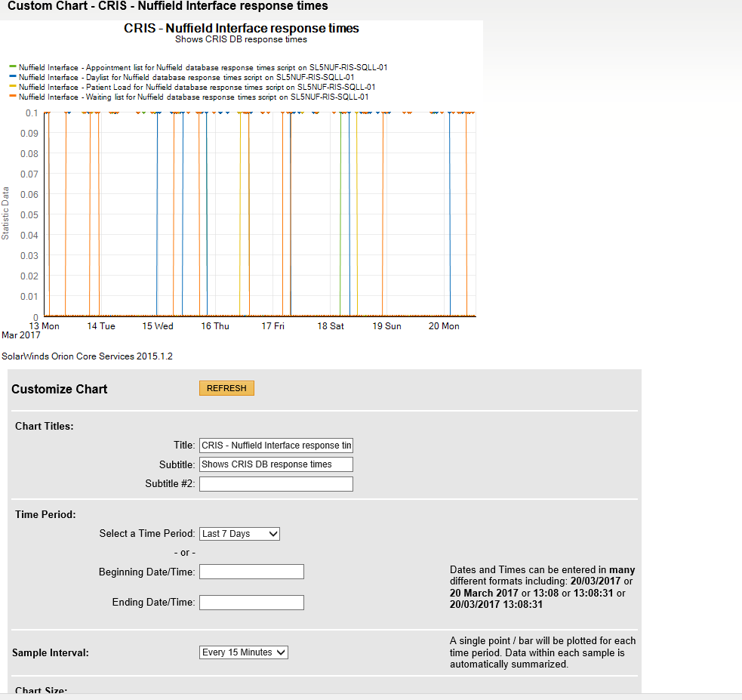Click the 'Time Period:' section label
Screen dimensions: 742x700
(x=45, y=514)
